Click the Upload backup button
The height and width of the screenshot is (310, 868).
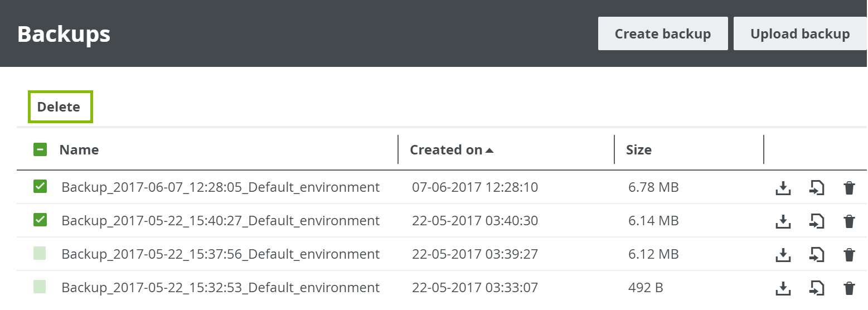pyautogui.click(x=799, y=34)
